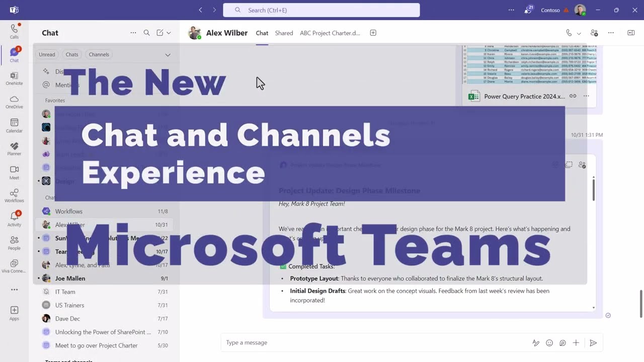Click the Search box
Viewport: 644px width, 362px height.
(x=321, y=10)
